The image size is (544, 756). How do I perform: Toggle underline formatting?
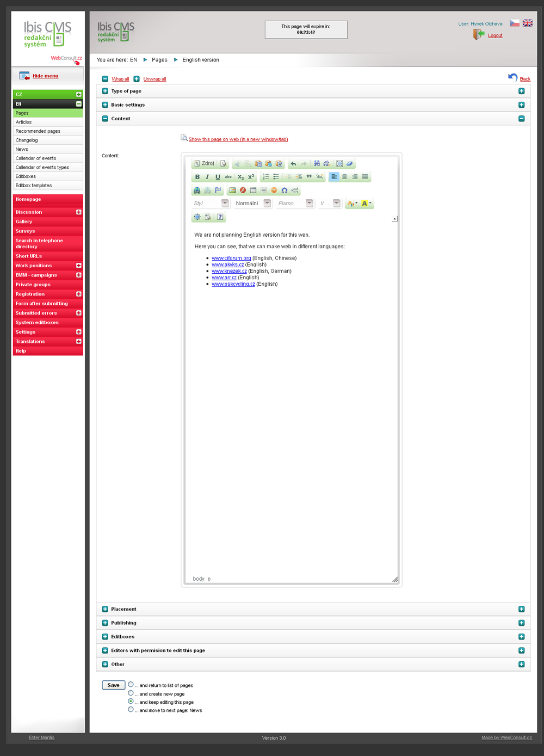click(218, 177)
